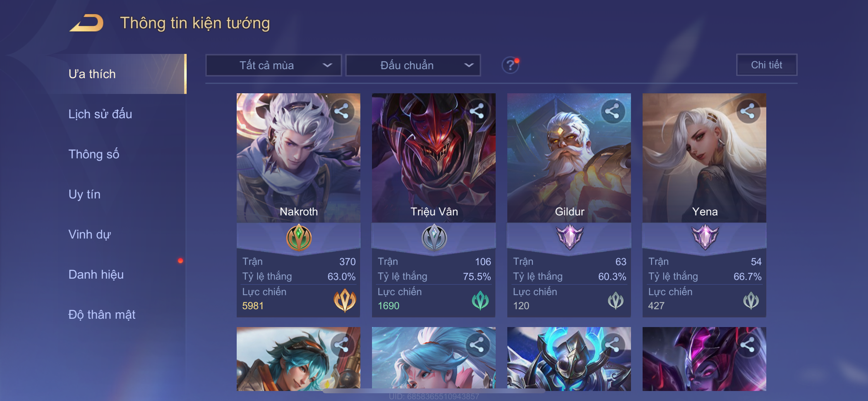
Task: Click share icon on Yena card
Action: pyautogui.click(x=748, y=111)
